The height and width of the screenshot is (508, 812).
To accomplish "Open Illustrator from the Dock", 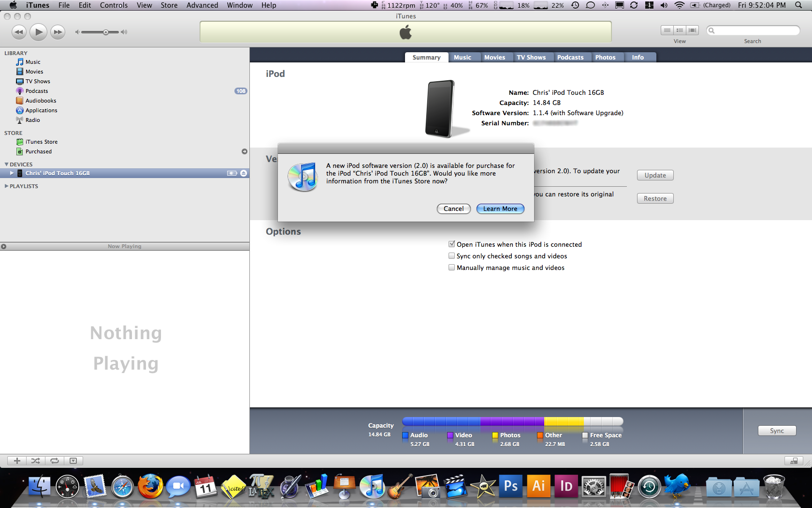I will pyautogui.click(x=538, y=486).
